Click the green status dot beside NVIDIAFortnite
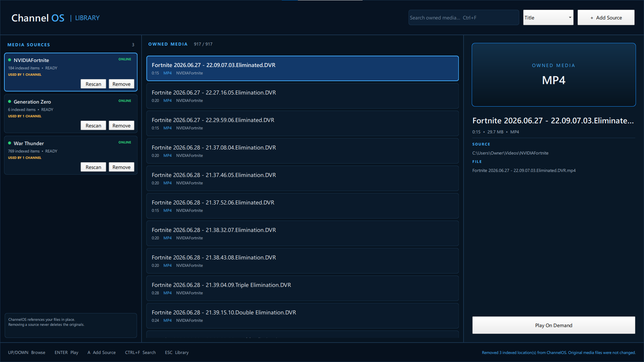644x362 pixels. click(10, 60)
